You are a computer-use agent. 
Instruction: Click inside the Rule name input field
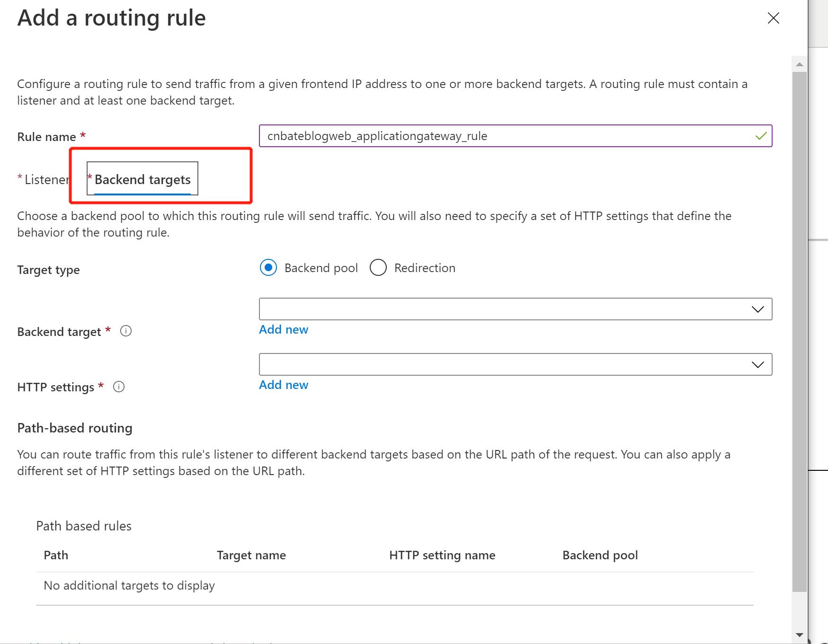[473, 136]
